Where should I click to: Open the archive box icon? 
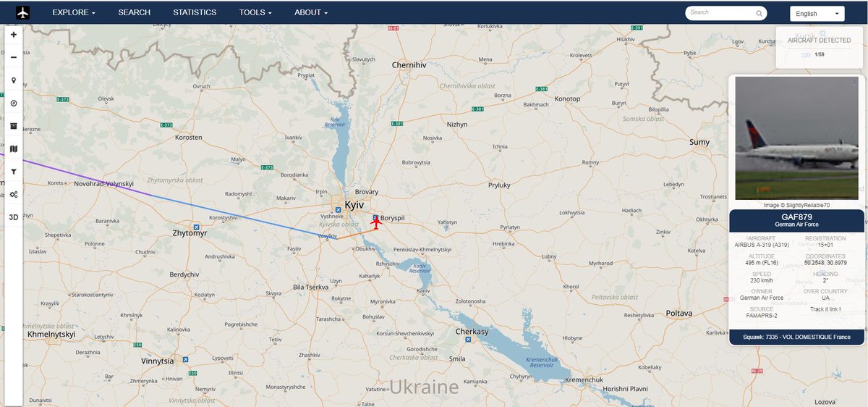pos(14,126)
